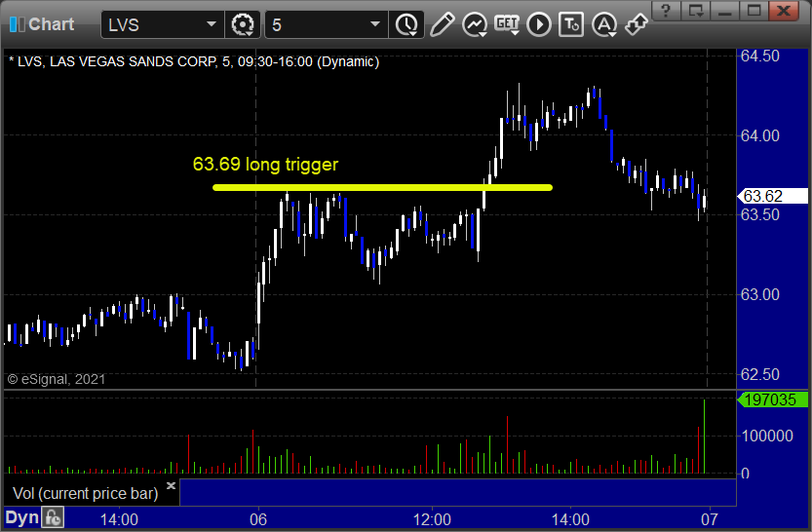Select the text annotation tool icon
The image size is (812, 532).
(x=571, y=24)
